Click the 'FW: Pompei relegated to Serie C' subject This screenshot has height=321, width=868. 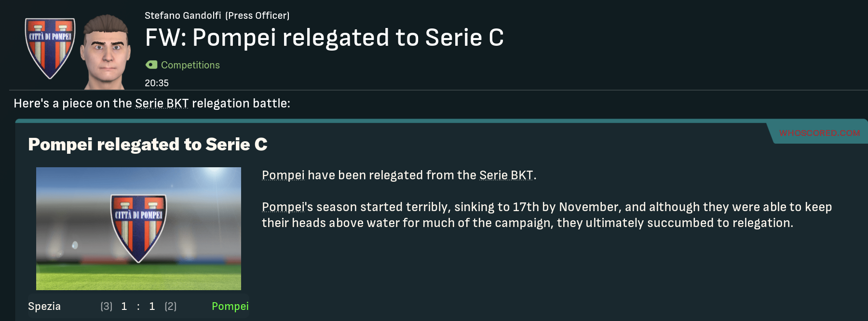(x=324, y=38)
